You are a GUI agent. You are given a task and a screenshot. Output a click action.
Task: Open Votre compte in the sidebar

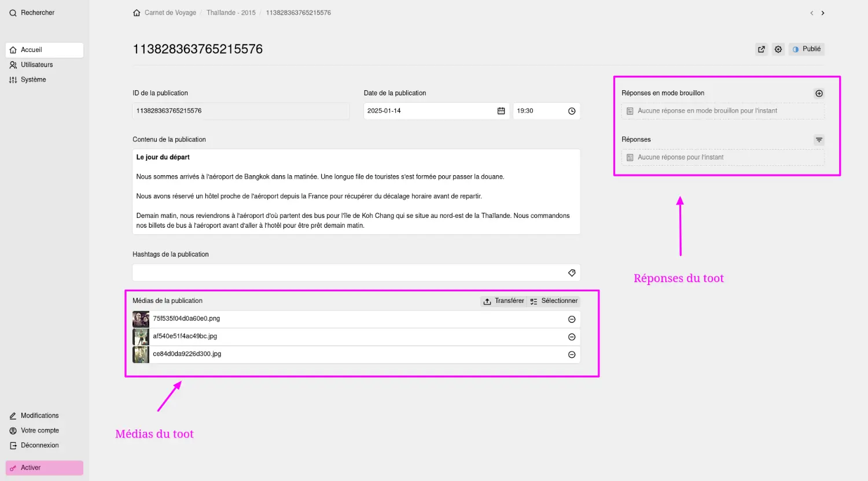(x=45, y=431)
